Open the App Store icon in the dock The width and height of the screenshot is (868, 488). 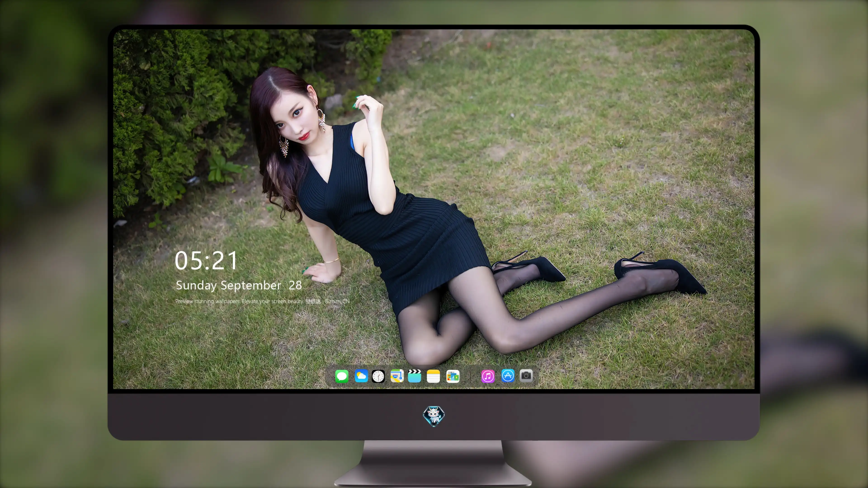pyautogui.click(x=508, y=375)
